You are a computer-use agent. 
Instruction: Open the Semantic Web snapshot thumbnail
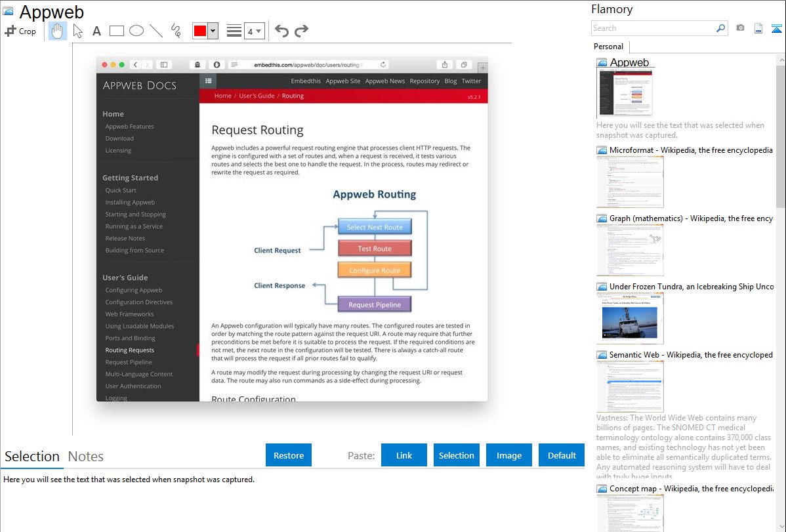coord(630,386)
